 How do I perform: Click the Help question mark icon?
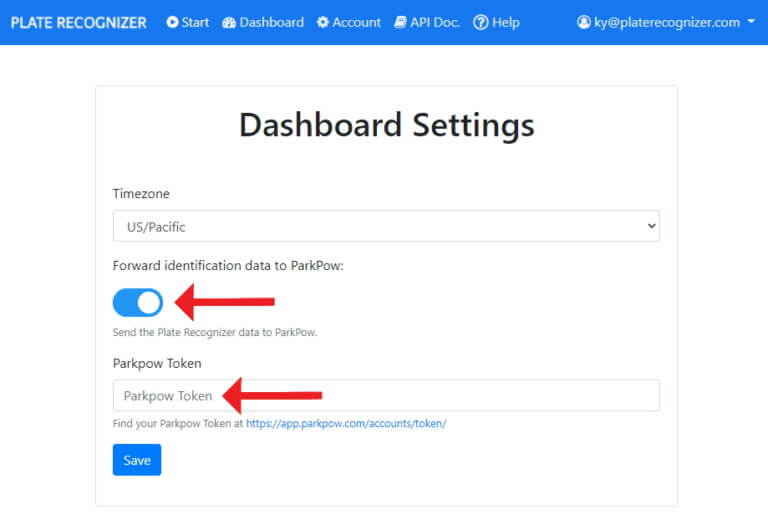coord(480,22)
